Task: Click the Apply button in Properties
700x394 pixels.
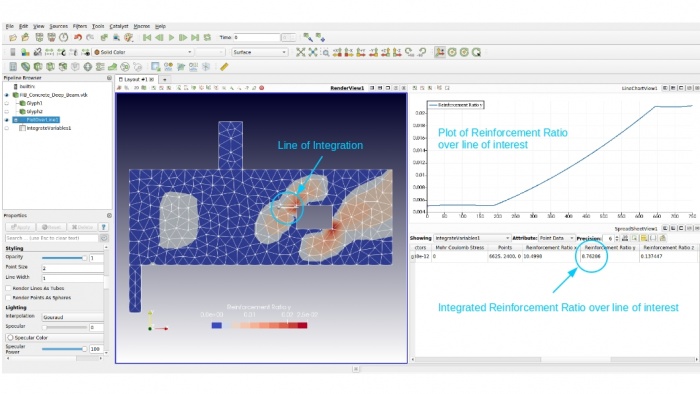Action: tap(20, 227)
